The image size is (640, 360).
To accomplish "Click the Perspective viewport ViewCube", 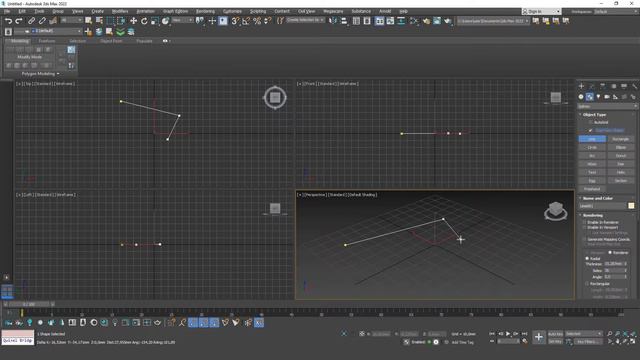I will click(556, 211).
